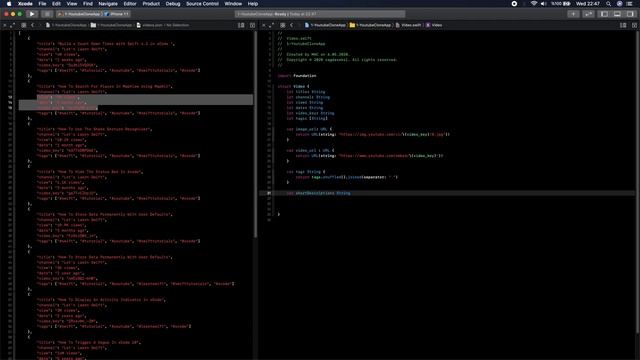This screenshot has width=640, height=360.
Task: Open the Edit menu
Action: (x=56, y=4)
